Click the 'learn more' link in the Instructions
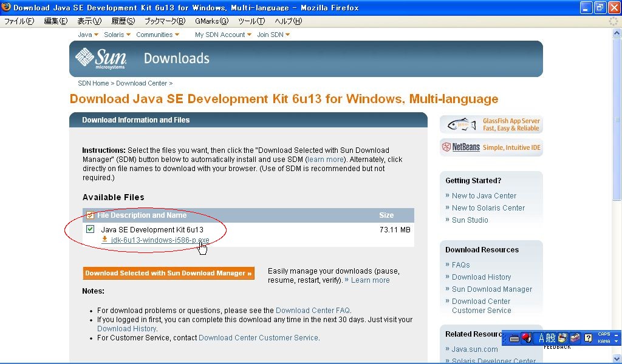This screenshot has width=622, height=364. (x=326, y=159)
